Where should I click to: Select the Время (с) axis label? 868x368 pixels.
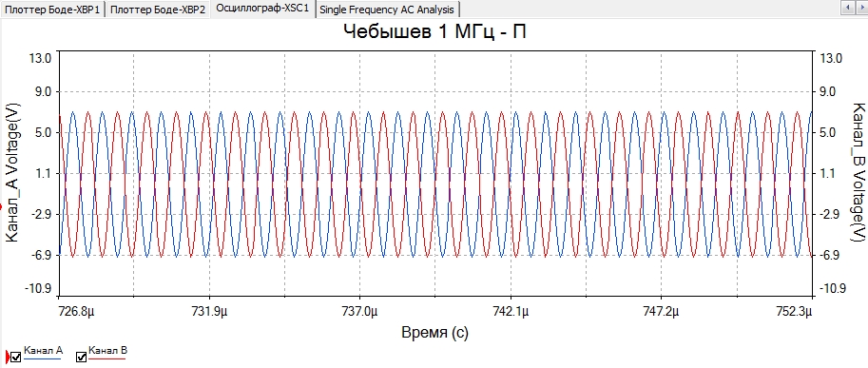coord(434,333)
